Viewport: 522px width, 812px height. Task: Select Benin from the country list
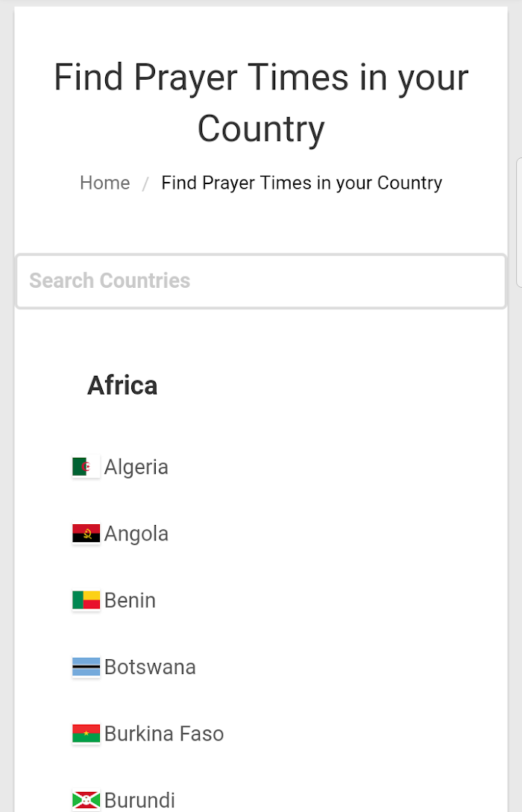[130, 601]
